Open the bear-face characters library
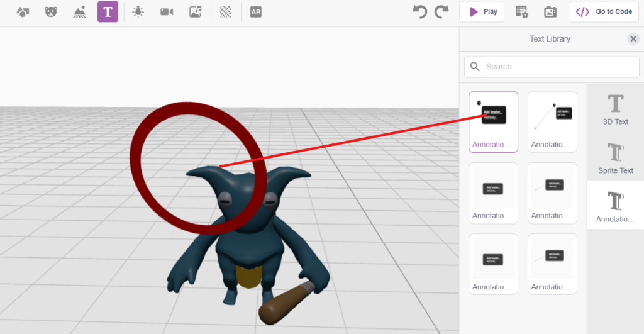Image resolution: width=644 pixels, height=334 pixels. pos(51,12)
